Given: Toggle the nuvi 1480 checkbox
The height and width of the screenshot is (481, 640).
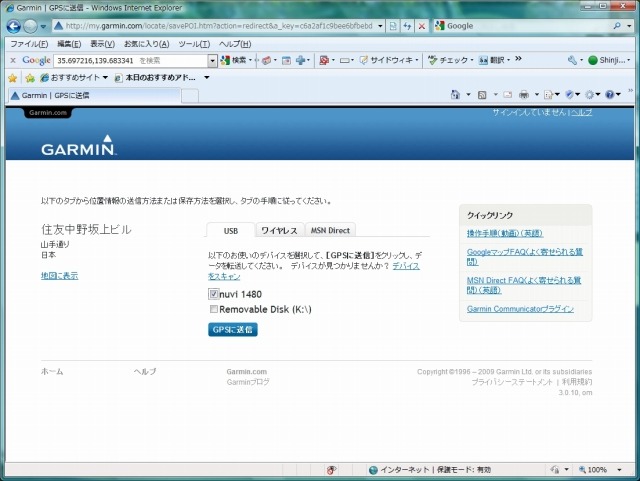Looking at the screenshot, I should click(213, 294).
